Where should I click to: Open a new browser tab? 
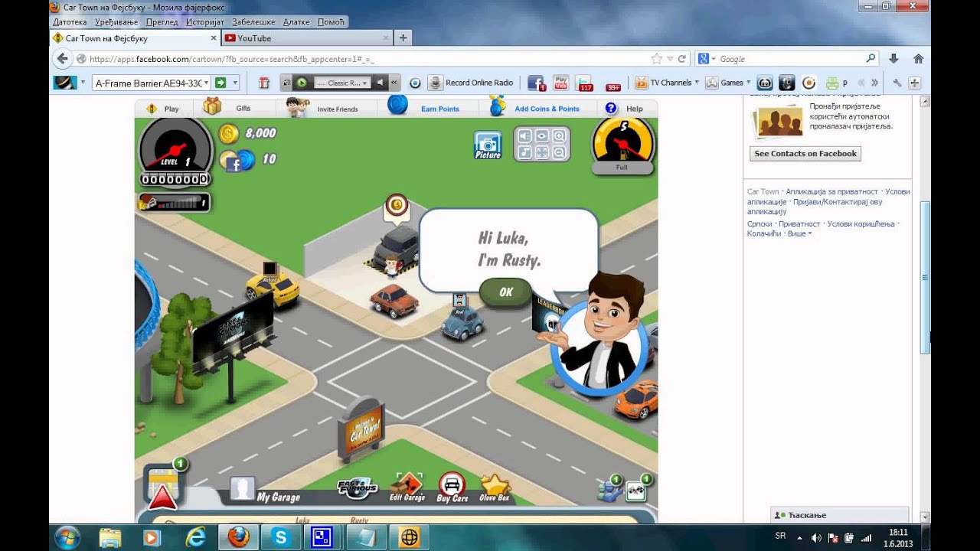(x=403, y=37)
